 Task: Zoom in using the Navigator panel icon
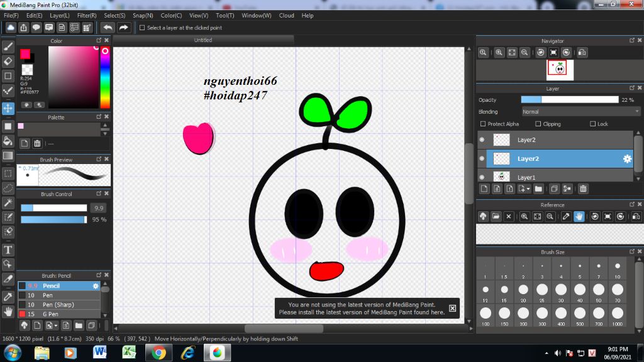[x=499, y=53]
